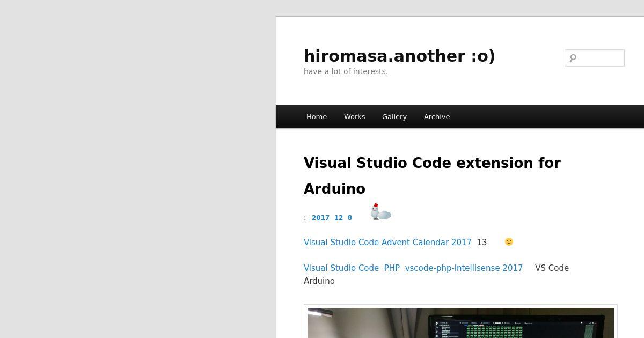Click the hiromasa.another site title

coord(399,56)
